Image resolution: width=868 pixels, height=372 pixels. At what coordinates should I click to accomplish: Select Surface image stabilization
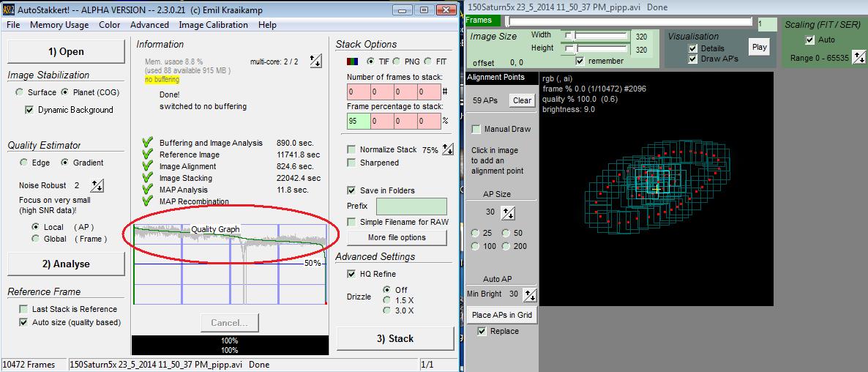pyautogui.click(x=20, y=92)
